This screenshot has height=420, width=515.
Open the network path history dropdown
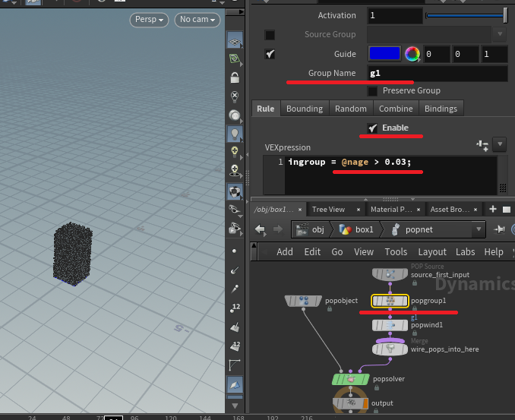coord(479,229)
